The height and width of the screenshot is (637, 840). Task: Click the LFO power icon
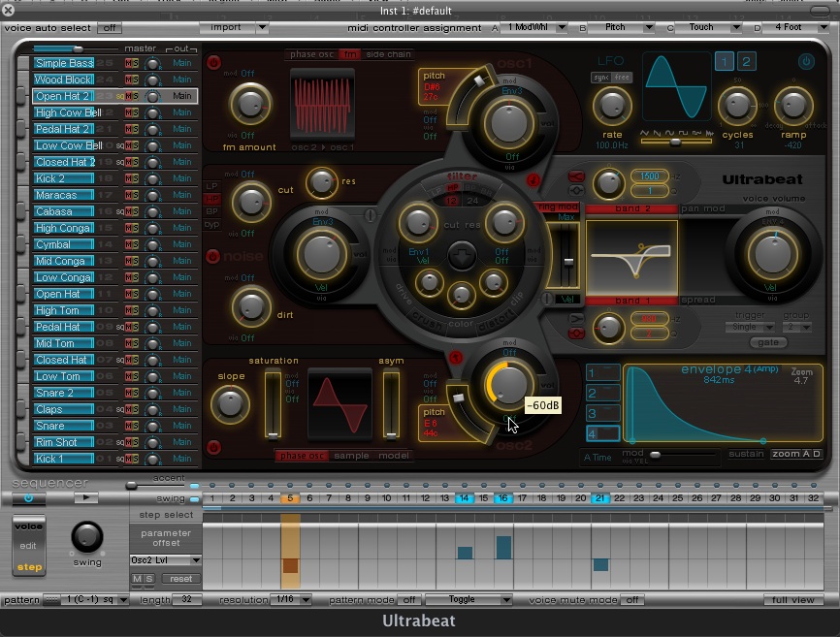[x=806, y=61]
